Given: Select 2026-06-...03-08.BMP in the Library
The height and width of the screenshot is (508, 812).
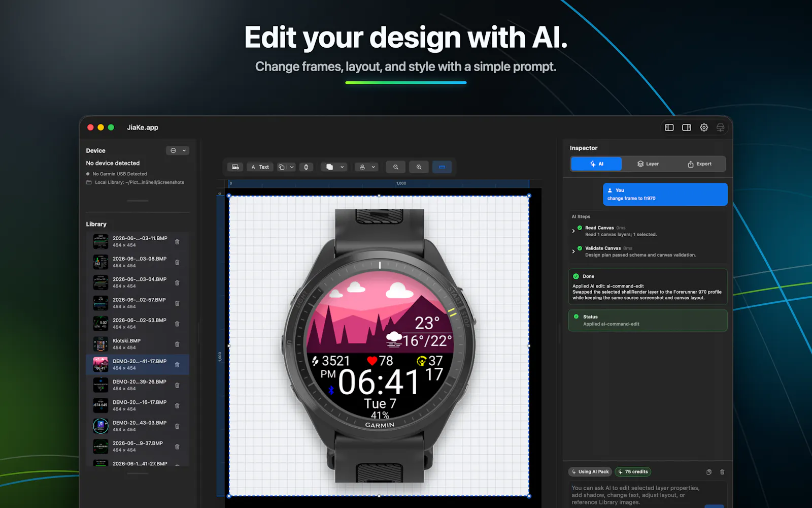Looking at the screenshot, I should (x=138, y=262).
